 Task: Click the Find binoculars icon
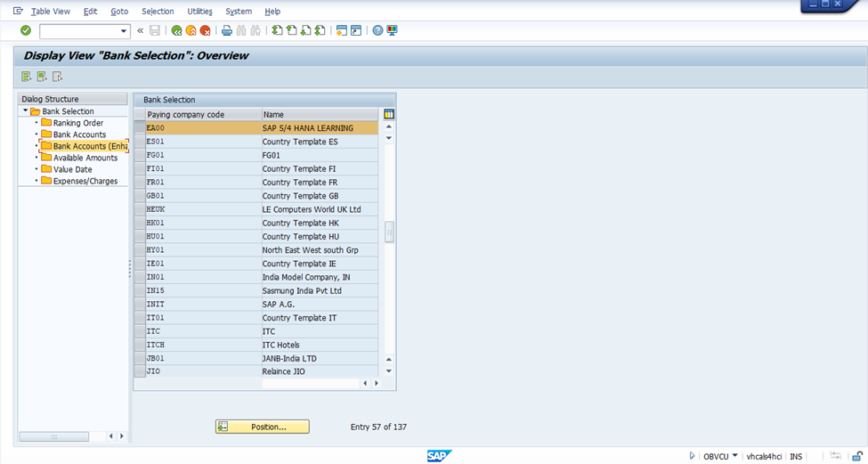240,30
